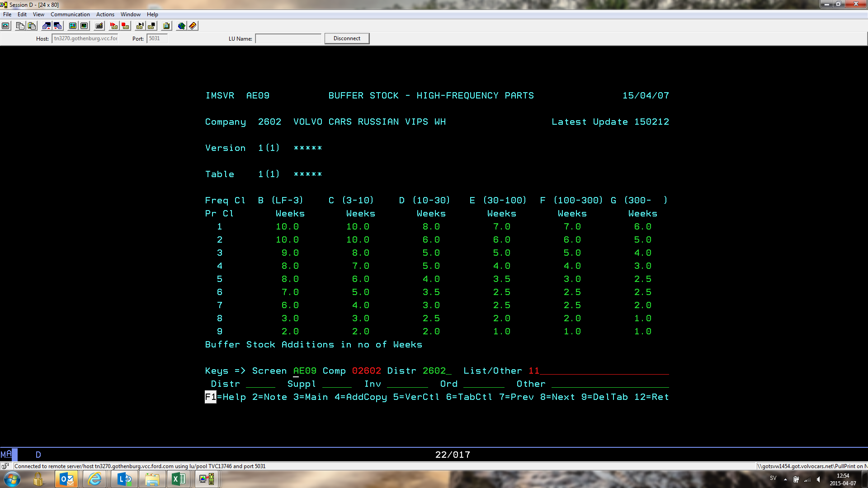This screenshot has width=868, height=488.
Task: Click the padlock icon on the taskbar
Action: pos(38,479)
